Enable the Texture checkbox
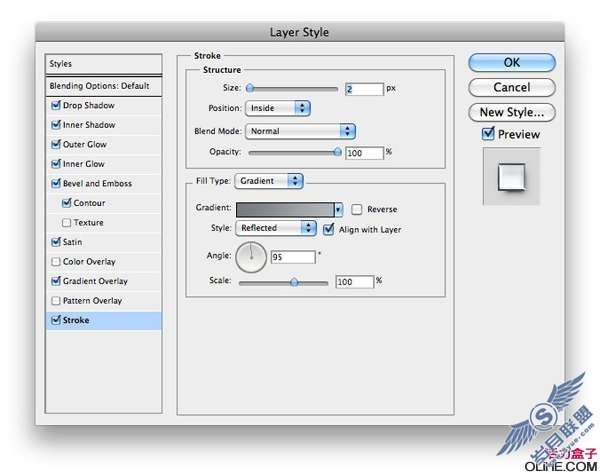600x474 pixels. point(67,222)
